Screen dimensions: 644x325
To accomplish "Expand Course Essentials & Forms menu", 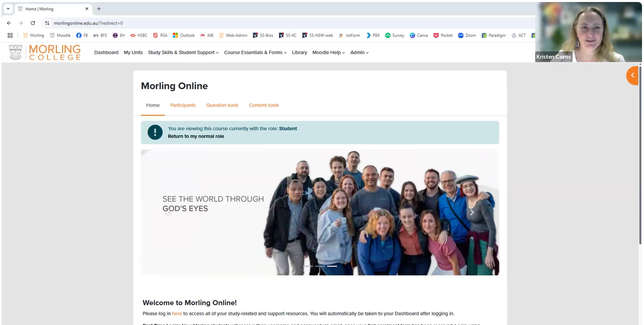I will pyautogui.click(x=255, y=53).
